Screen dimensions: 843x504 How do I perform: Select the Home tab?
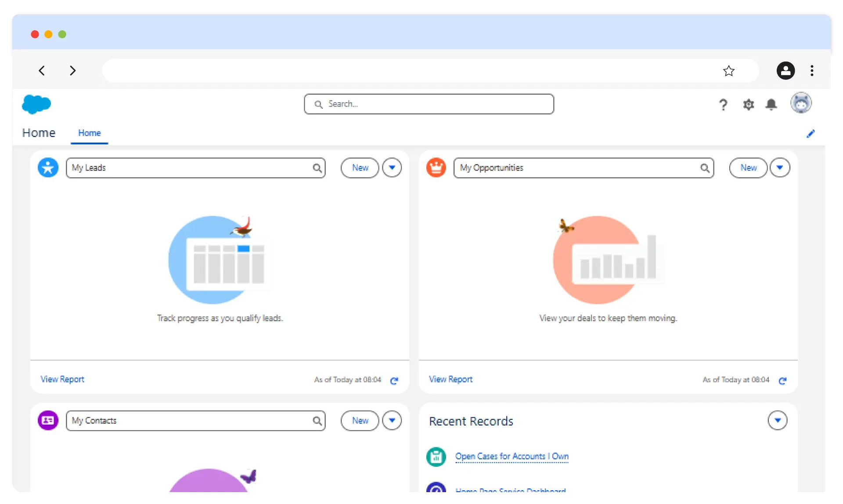click(x=89, y=133)
